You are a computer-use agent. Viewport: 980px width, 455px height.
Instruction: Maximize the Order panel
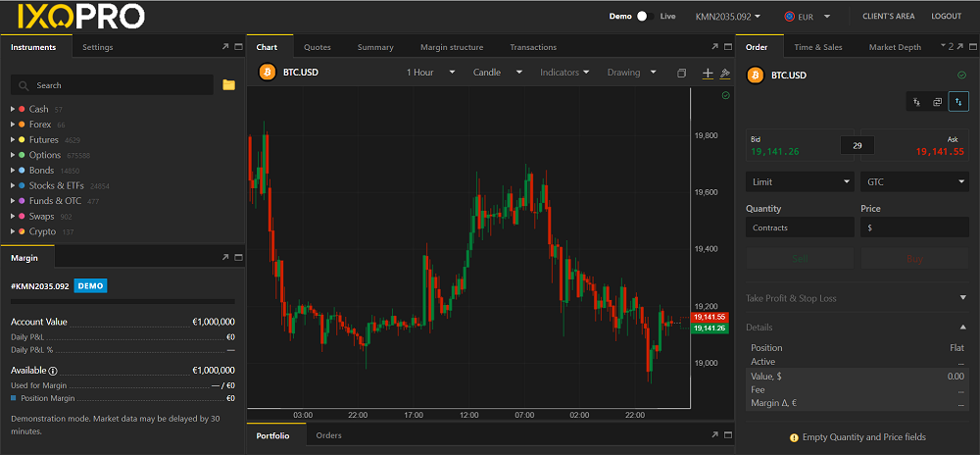tap(972, 47)
